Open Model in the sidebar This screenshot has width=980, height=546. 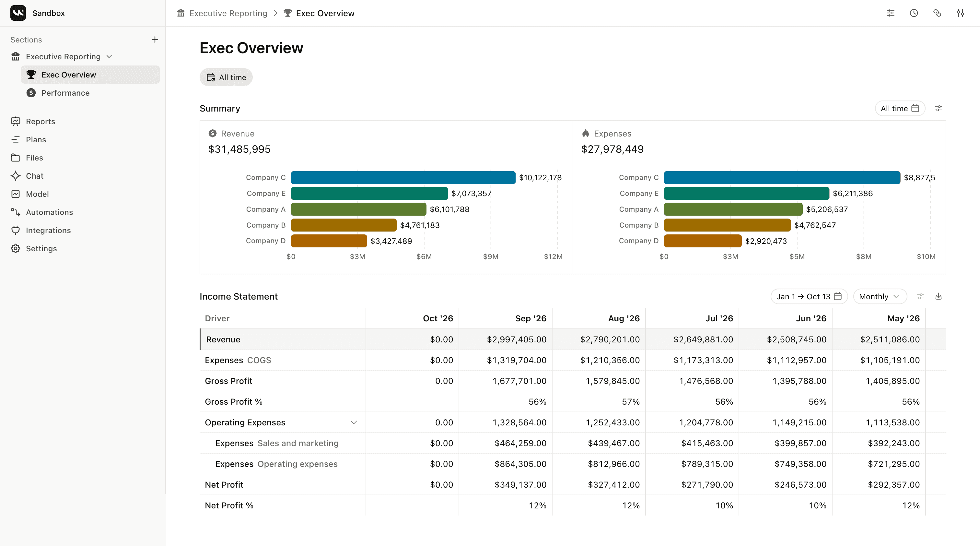(37, 194)
